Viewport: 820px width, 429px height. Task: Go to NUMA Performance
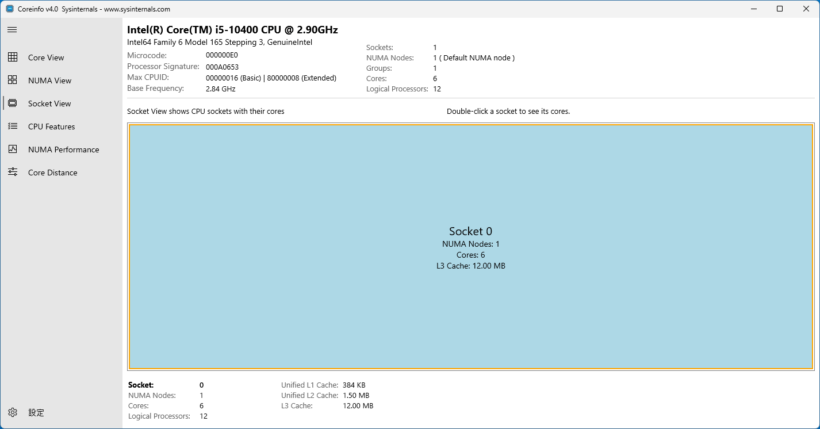(x=62, y=150)
